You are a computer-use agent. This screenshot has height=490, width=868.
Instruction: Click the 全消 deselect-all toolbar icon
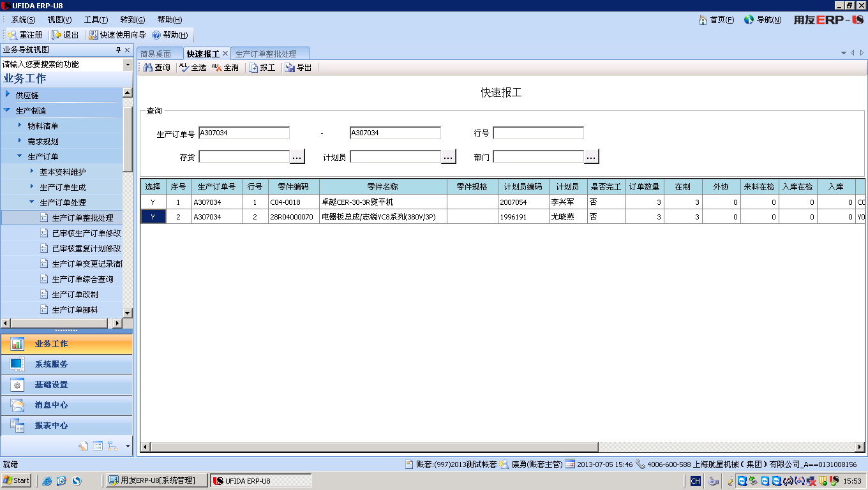[217, 68]
